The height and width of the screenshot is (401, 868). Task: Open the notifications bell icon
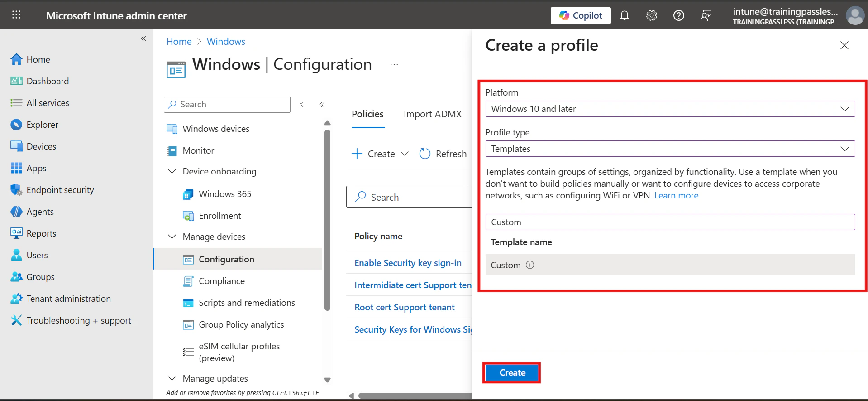tap(625, 15)
